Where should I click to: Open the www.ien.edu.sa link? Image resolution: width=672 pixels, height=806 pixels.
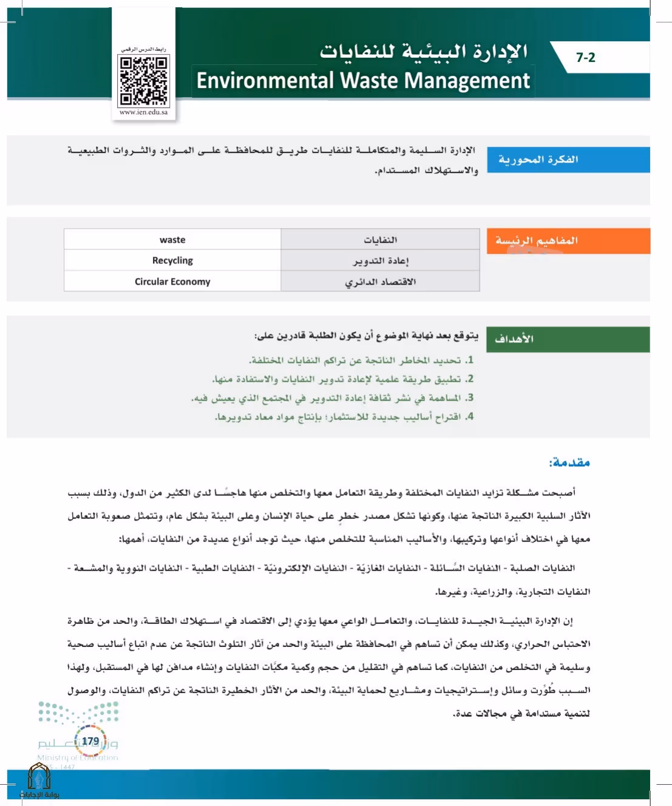[144, 112]
